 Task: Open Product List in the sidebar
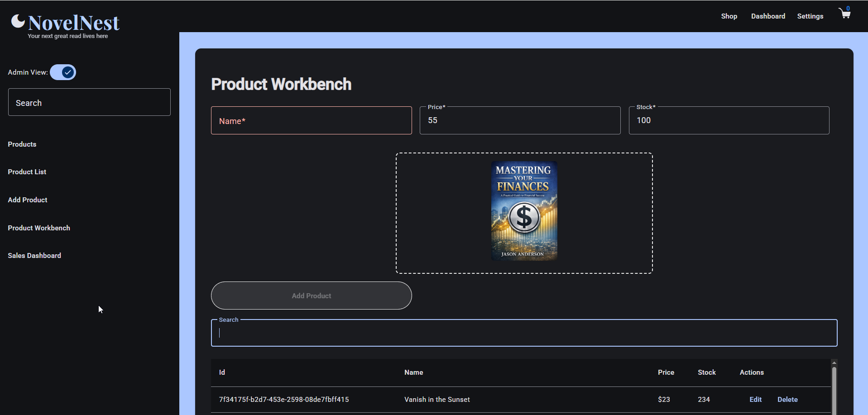point(27,172)
